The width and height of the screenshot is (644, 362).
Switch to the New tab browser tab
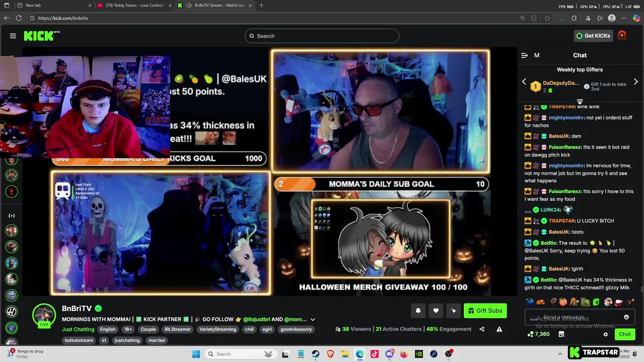tap(53, 6)
